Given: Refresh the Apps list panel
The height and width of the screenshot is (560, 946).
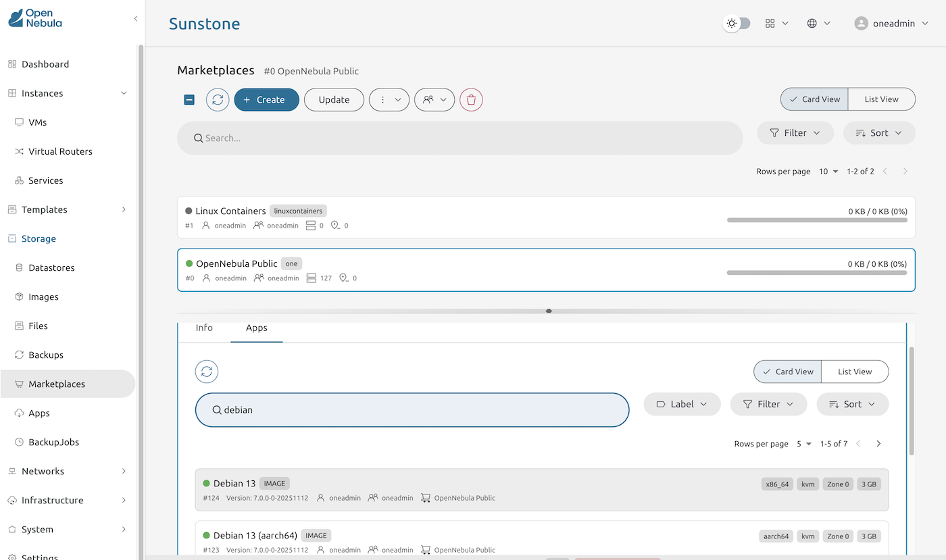Looking at the screenshot, I should point(206,371).
